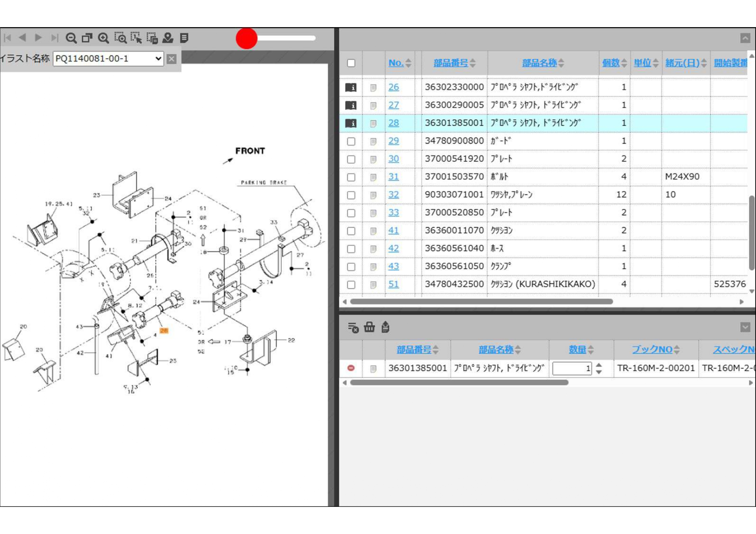Remove part 36301385001 with red minus icon
The image size is (756, 534).
(x=351, y=368)
